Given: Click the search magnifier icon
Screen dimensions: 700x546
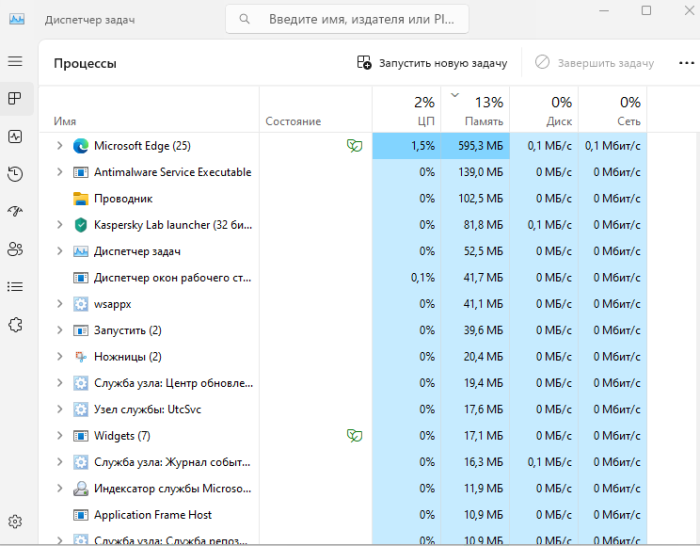Looking at the screenshot, I should [244, 19].
